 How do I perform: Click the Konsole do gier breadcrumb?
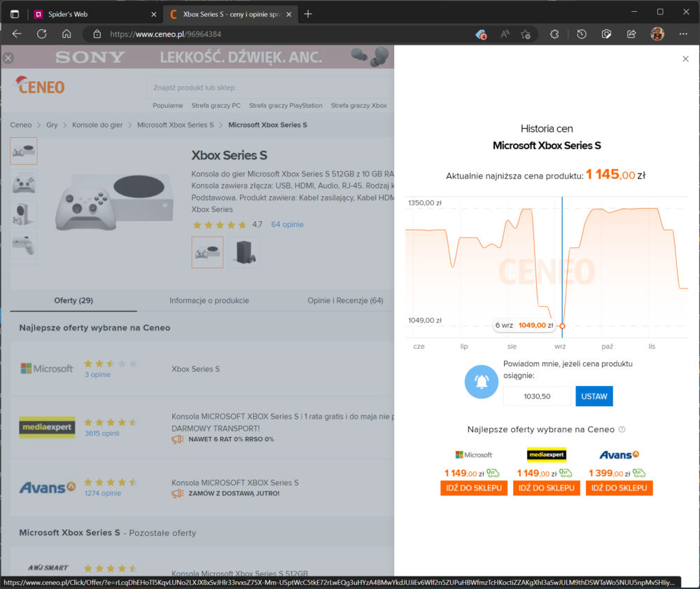pos(97,125)
